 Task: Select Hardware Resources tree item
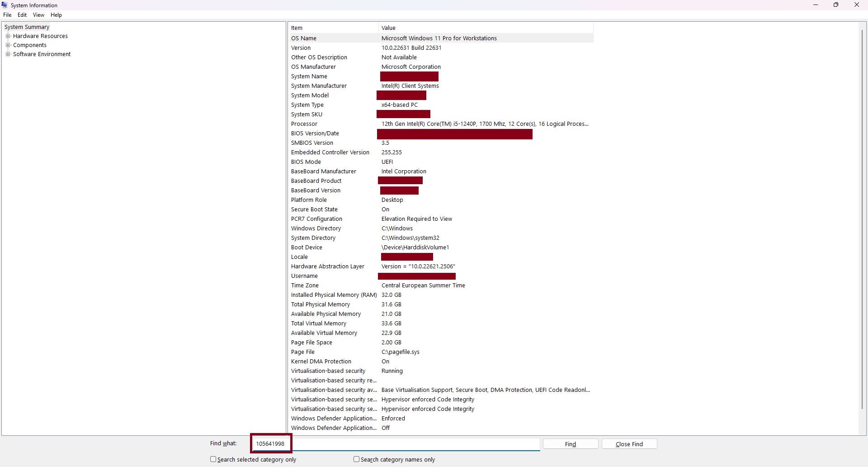click(x=40, y=36)
